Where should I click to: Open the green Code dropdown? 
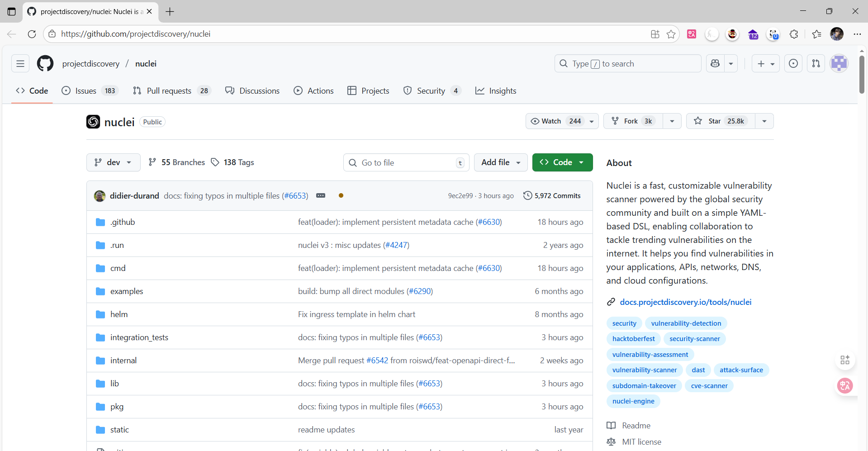562,162
